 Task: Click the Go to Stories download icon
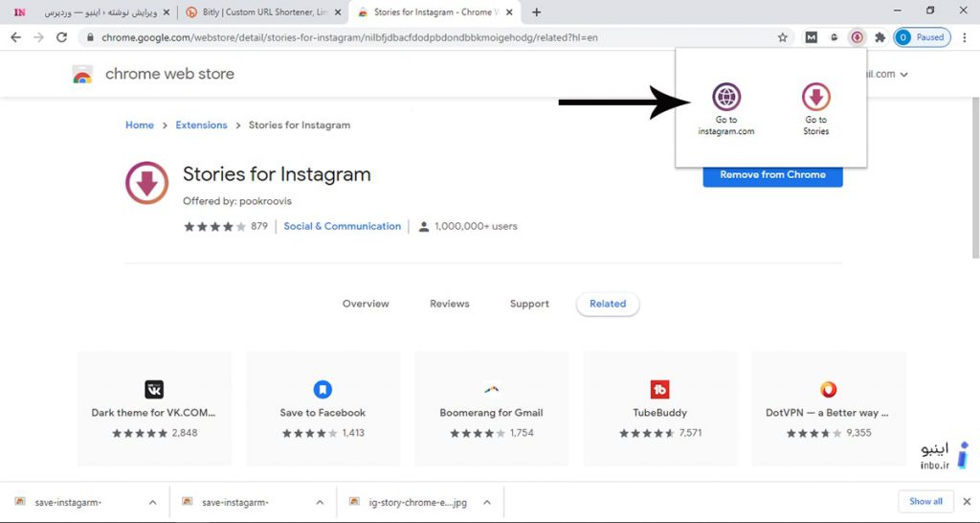pyautogui.click(x=815, y=97)
